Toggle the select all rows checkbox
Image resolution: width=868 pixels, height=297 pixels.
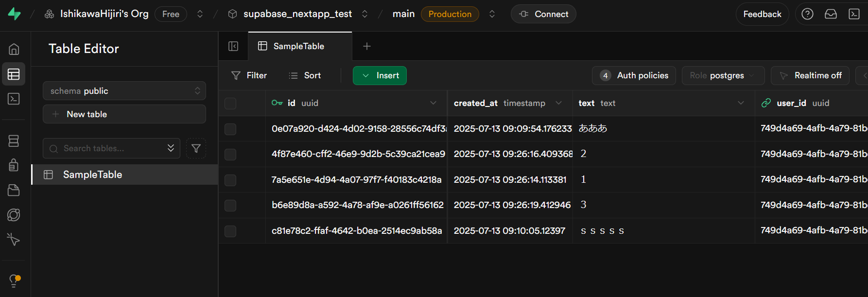(x=230, y=103)
